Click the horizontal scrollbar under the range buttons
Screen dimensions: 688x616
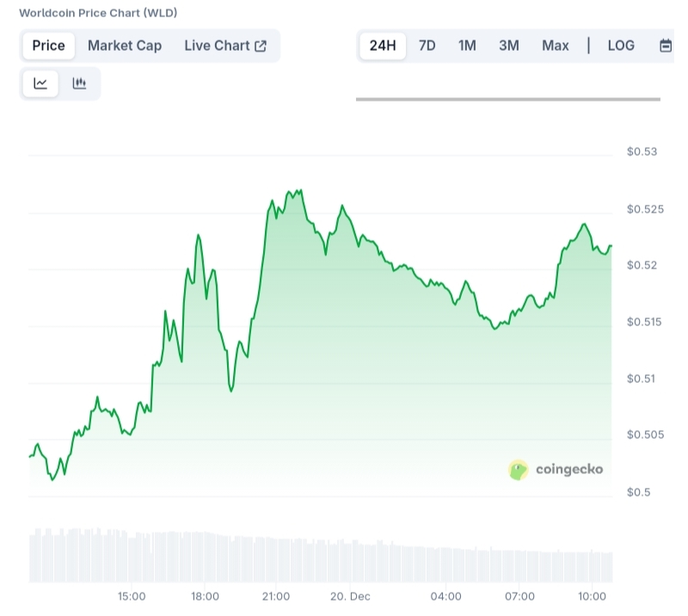[508, 99]
